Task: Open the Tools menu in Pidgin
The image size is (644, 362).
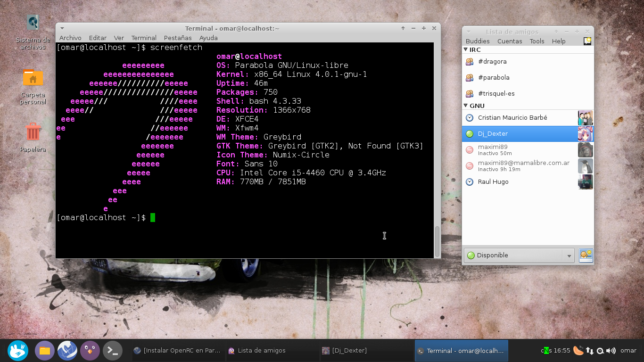Action: click(537, 41)
